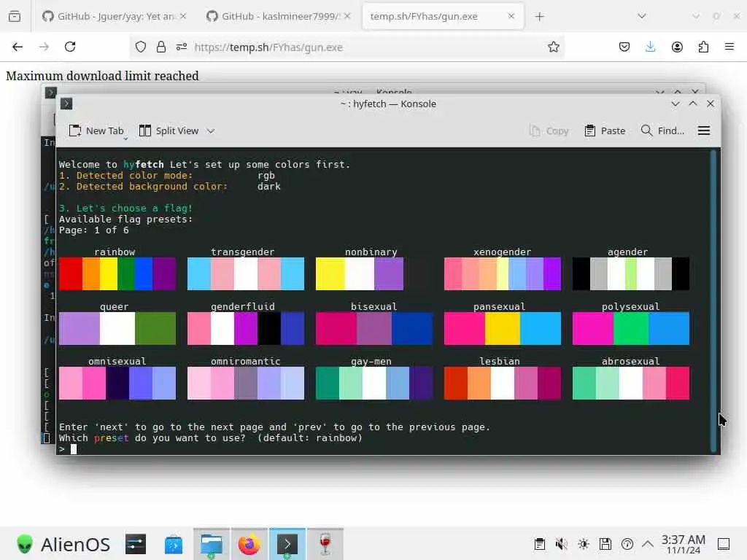Open the Dolphin file manager taskbar icon

pos(211,544)
